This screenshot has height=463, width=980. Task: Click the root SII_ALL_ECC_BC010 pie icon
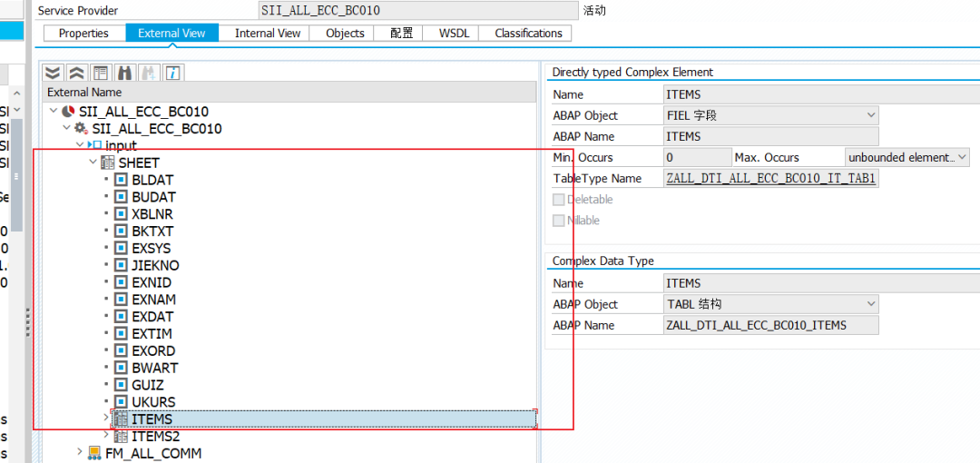tap(68, 112)
